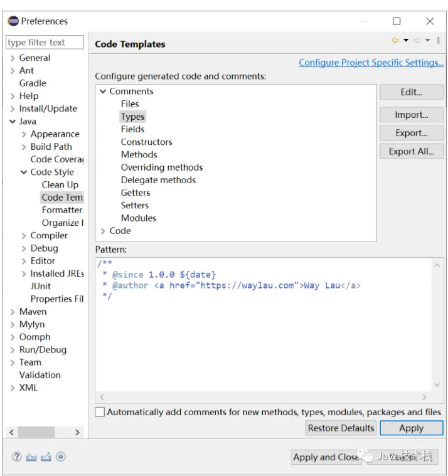Select Fields under Comments
The height and width of the screenshot is (476, 448).
(x=133, y=129)
